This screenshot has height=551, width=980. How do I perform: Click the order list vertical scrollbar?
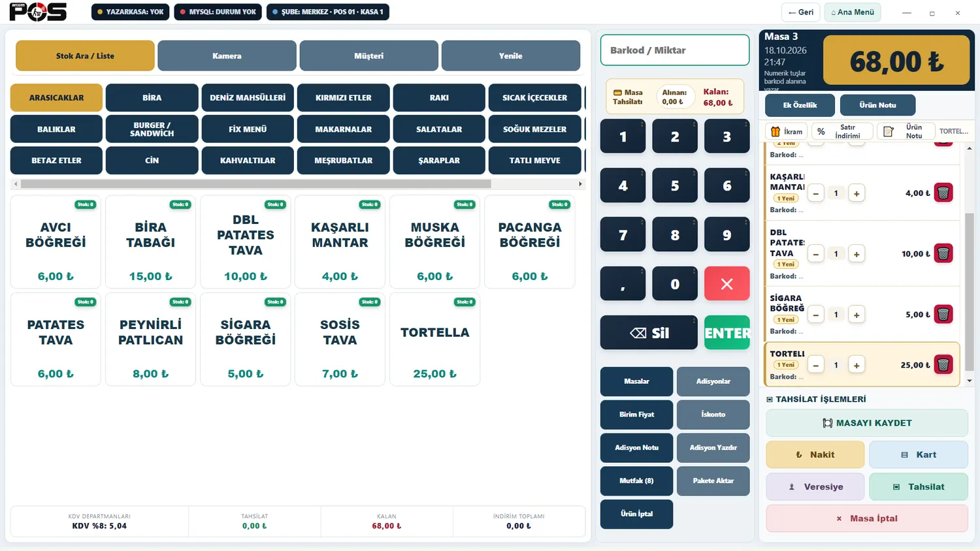[969, 291]
